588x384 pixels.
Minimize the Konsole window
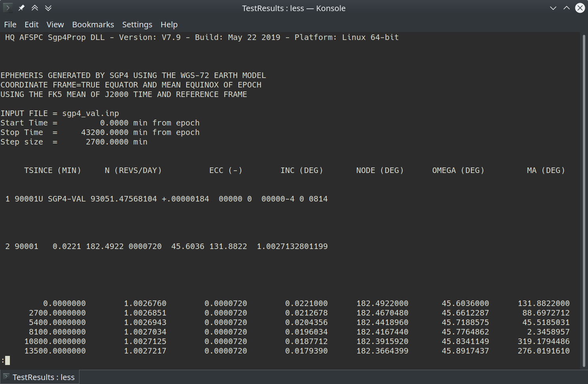tap(553, 8)
